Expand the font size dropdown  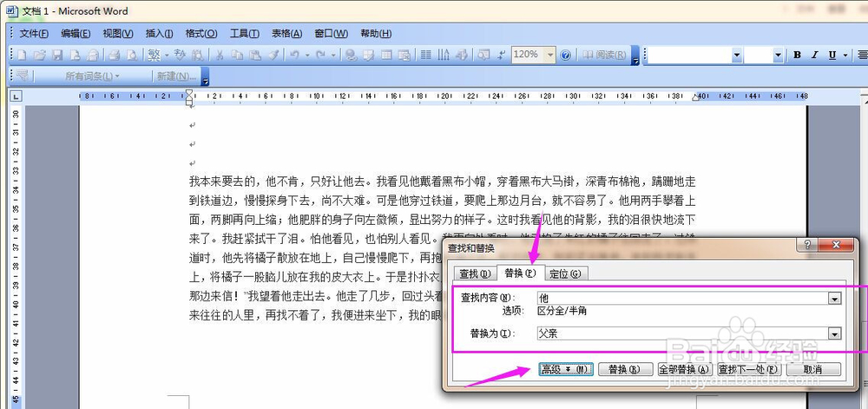click(778, 55)
